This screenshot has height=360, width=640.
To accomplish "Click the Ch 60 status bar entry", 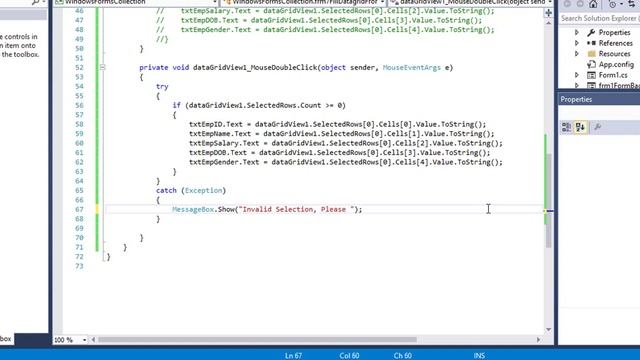I will pos(402,356).
